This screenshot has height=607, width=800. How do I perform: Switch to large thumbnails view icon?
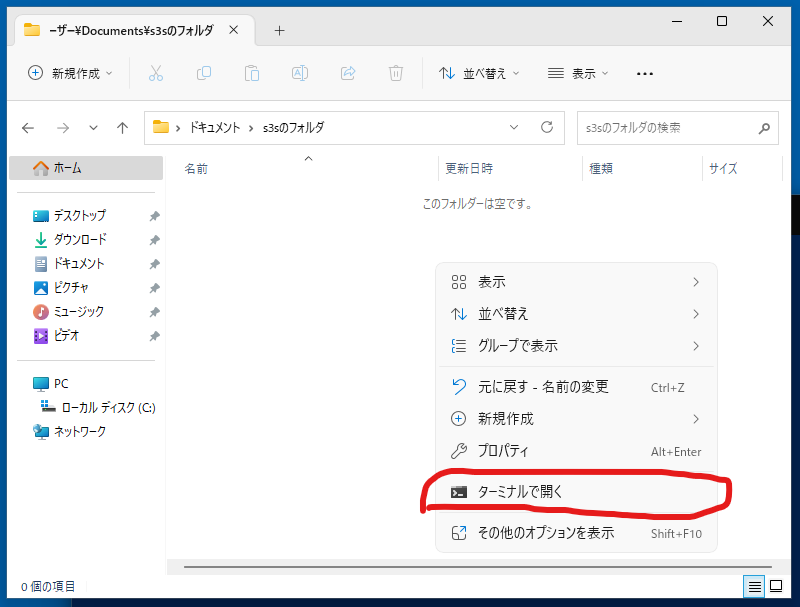coord(776,587)
